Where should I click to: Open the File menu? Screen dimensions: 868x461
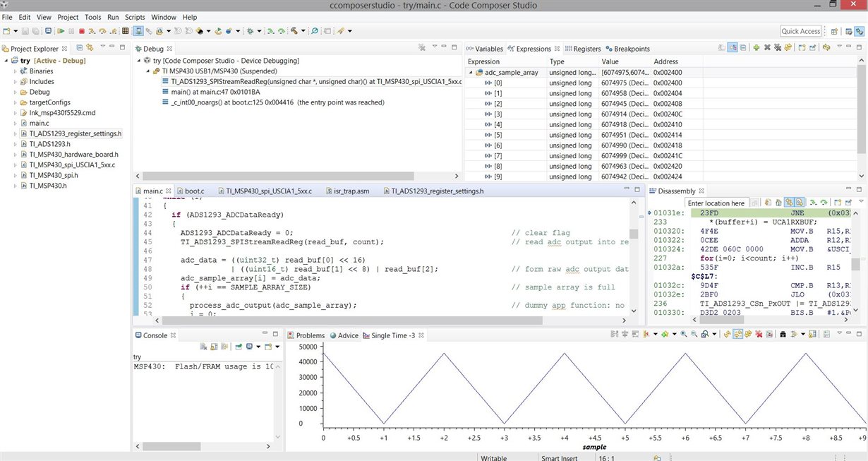[7, 17]
